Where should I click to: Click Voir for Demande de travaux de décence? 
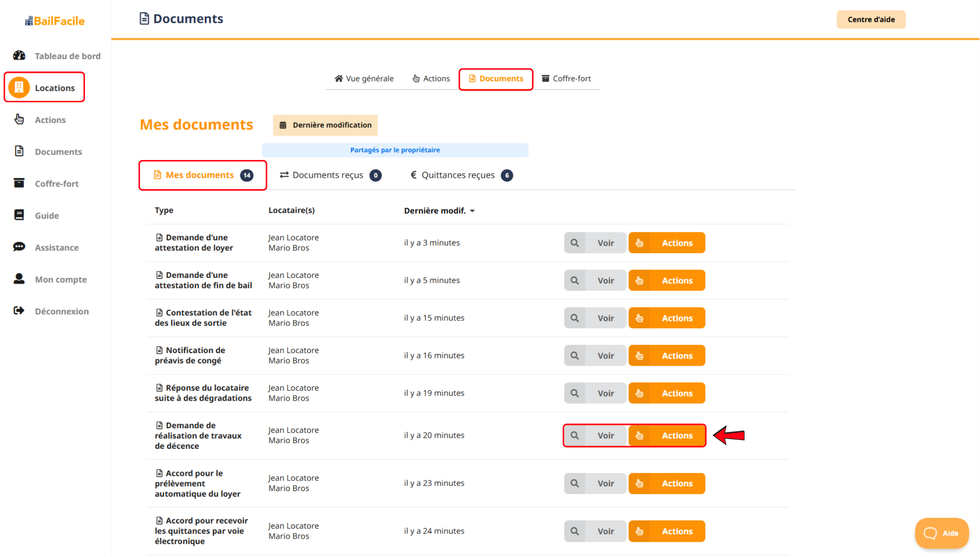click(605, 436)
